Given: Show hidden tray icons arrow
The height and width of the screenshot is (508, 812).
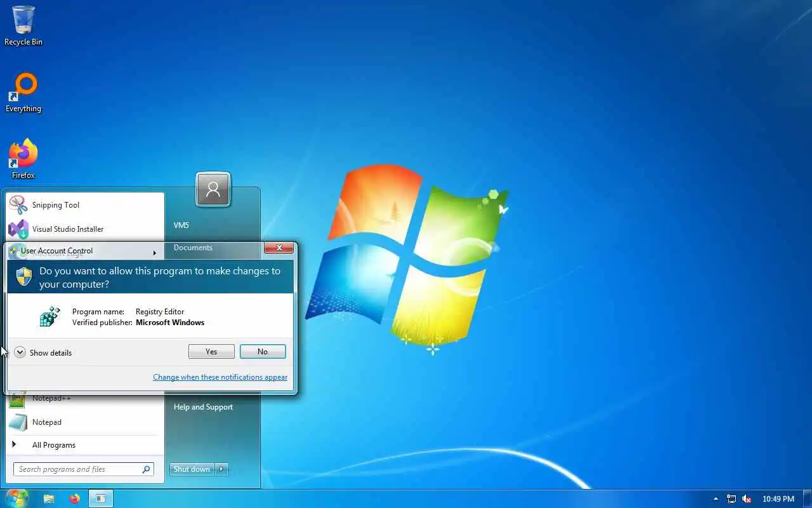Looking at the screenshot, I should tap(716, 499).
